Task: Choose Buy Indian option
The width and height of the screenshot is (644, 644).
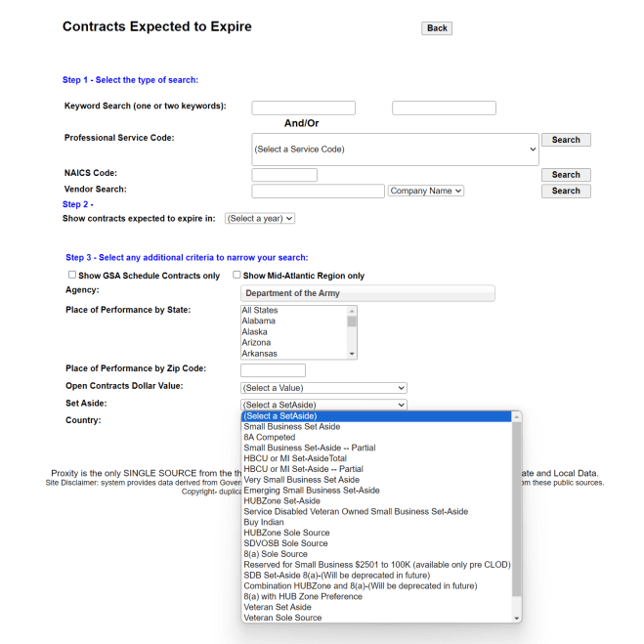Action: tap(376, 523)
